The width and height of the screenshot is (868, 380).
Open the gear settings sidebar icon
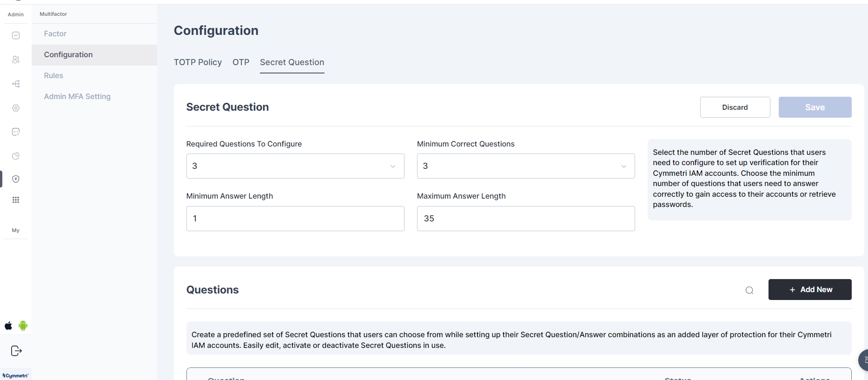(x=16, y=108)
